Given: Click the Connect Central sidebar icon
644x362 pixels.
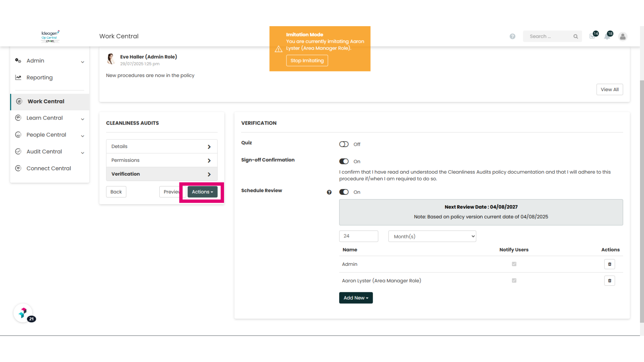Looking at the screenshot, I should (x=18, y=168).
